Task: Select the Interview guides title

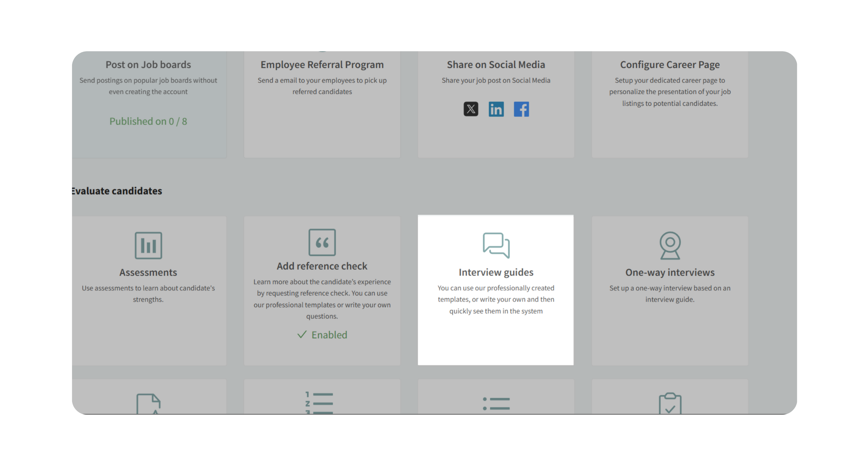Action: pos(496,272)
